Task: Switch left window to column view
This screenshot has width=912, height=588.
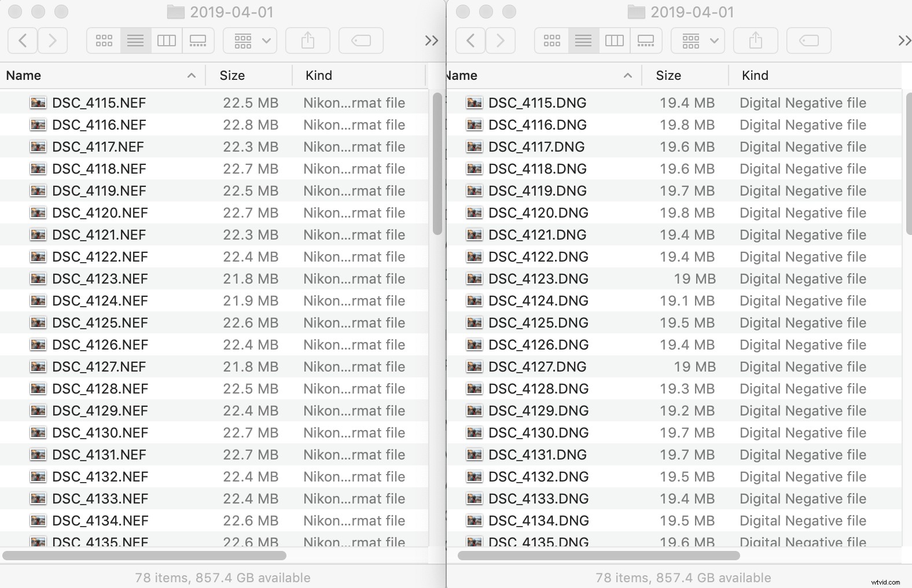Action: [167, 41]
